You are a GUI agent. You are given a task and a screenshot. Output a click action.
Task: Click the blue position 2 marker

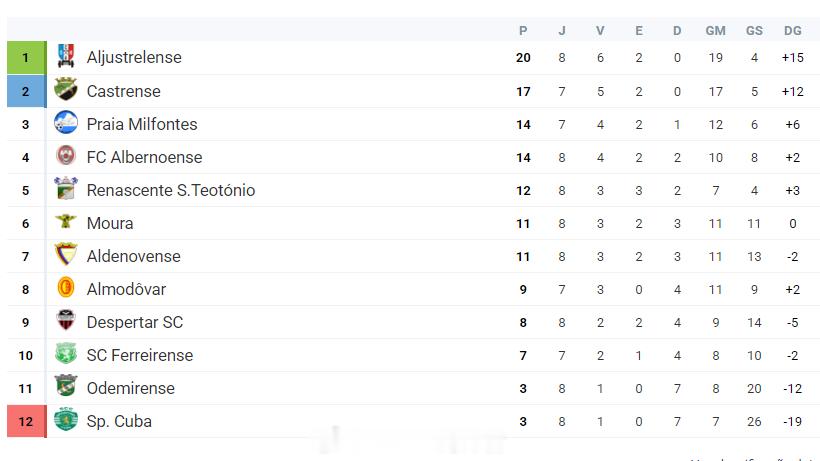tap(26, 91)
